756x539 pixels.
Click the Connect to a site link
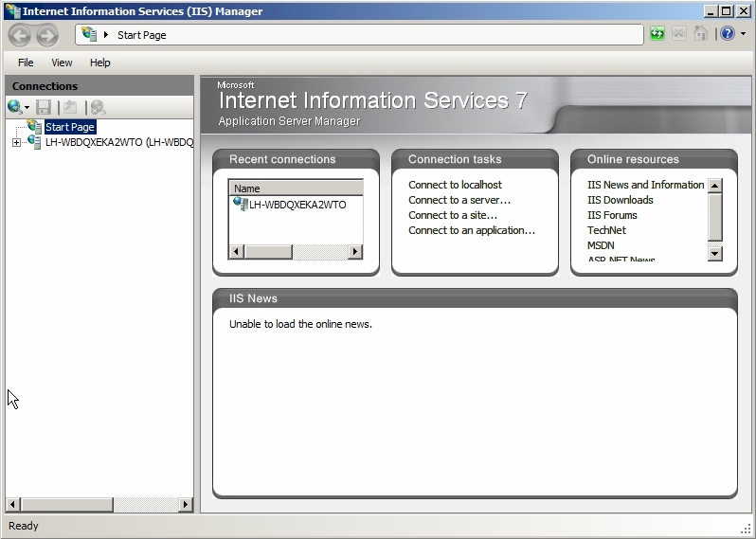(452, 215)
